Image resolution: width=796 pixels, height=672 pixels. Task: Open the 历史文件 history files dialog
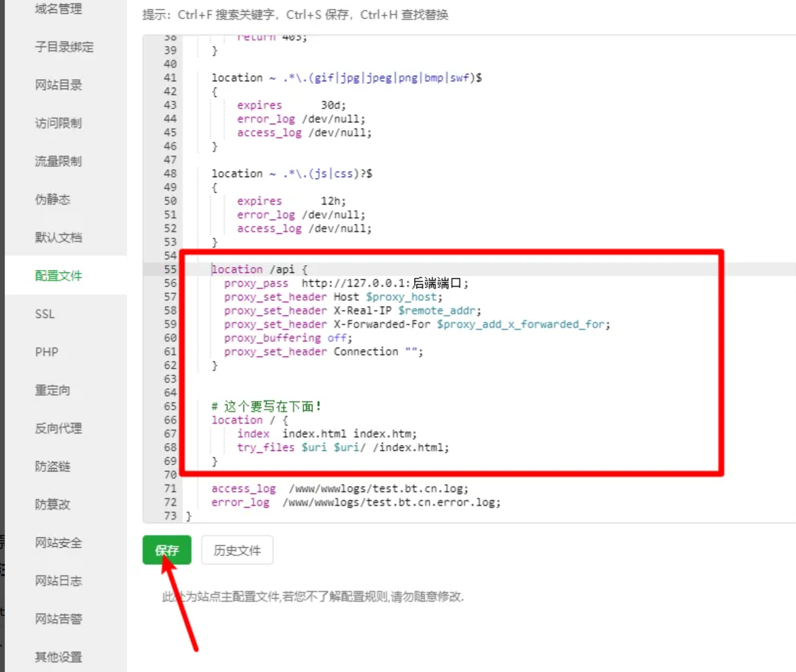237,550
